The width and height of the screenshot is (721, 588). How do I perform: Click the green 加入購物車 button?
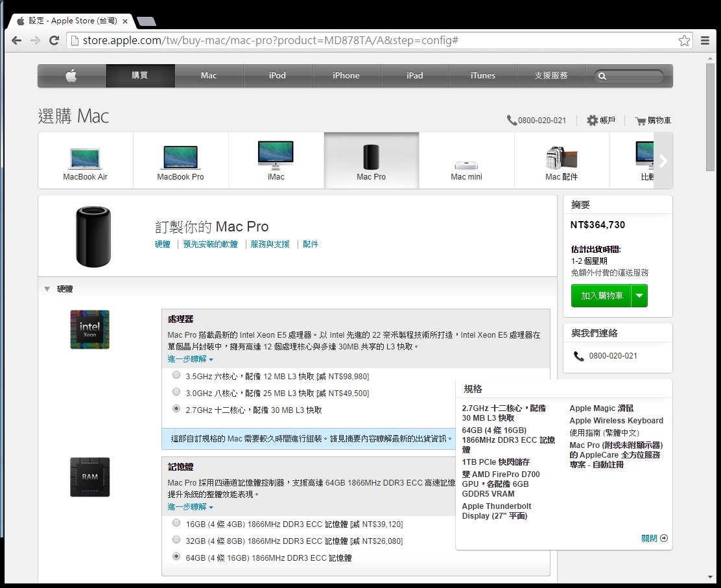pyautogui.click(x=602, y=296)
